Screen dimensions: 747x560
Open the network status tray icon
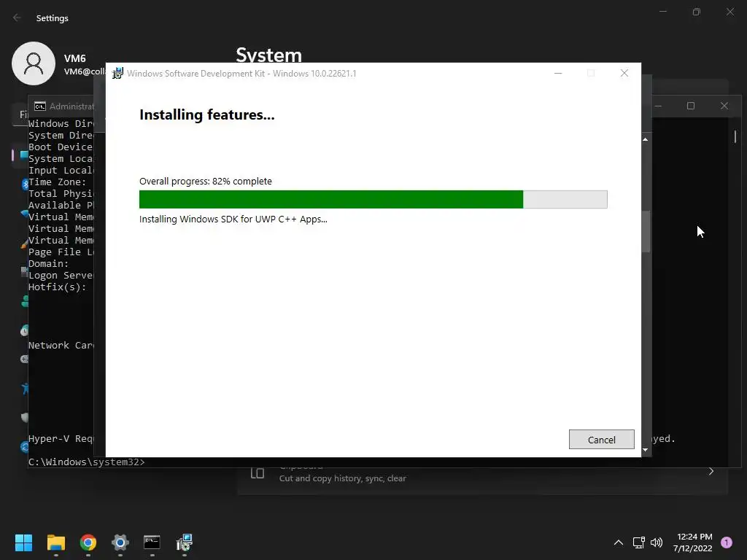tap(638, 542)
